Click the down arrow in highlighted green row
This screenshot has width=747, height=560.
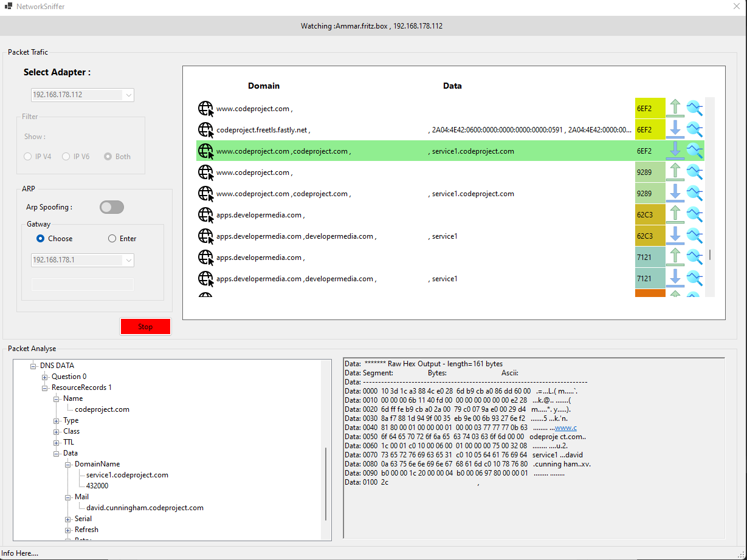(x=675, y=150)
